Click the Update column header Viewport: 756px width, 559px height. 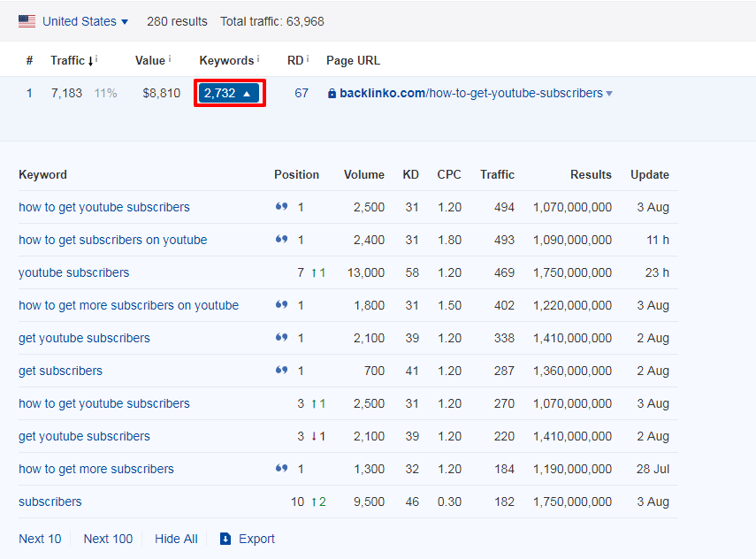[649, 174]
